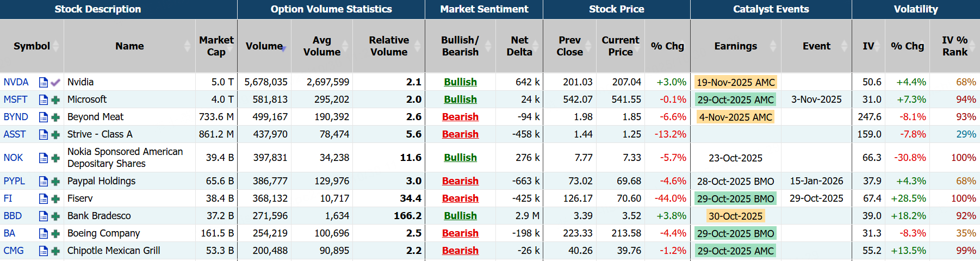Click the IV % Rank column header

tap(954, 46)
